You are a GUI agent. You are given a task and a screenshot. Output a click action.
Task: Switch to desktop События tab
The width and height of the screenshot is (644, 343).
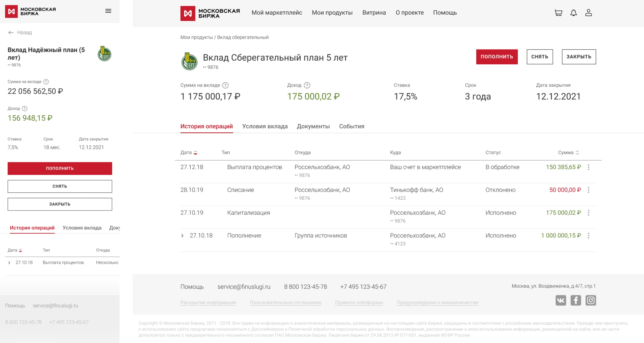(352, 126)
